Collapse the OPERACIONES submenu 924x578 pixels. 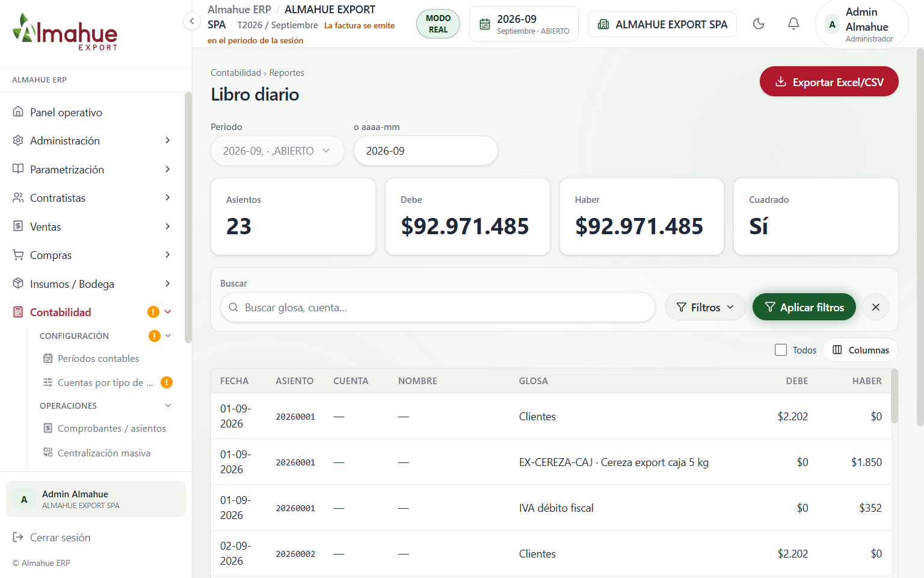pos(168,406)
